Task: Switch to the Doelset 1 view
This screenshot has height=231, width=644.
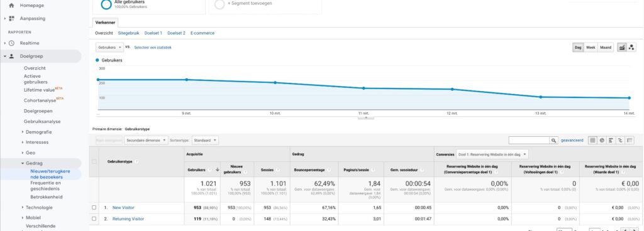Action: pos(153,33)
